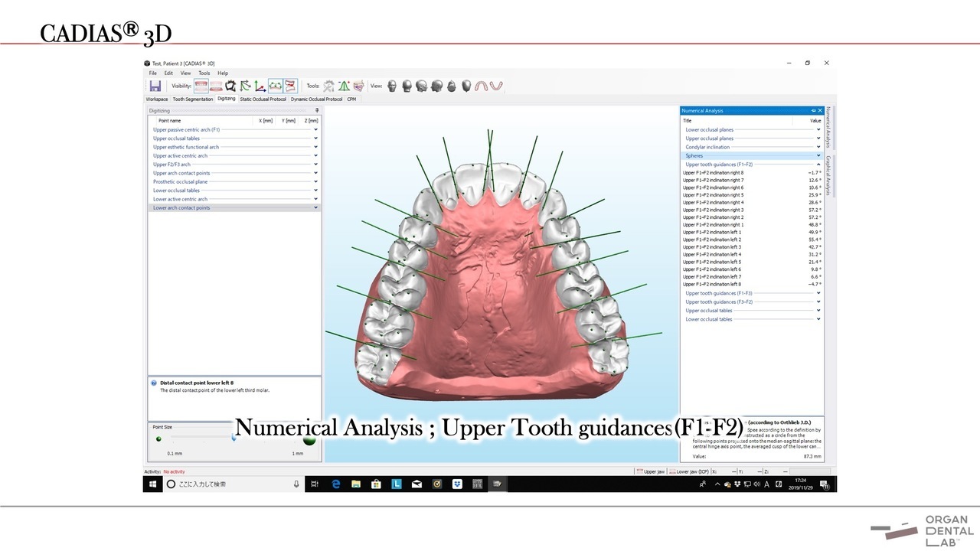
Task: Open the Help menu
Action: (x=223, y=73)
